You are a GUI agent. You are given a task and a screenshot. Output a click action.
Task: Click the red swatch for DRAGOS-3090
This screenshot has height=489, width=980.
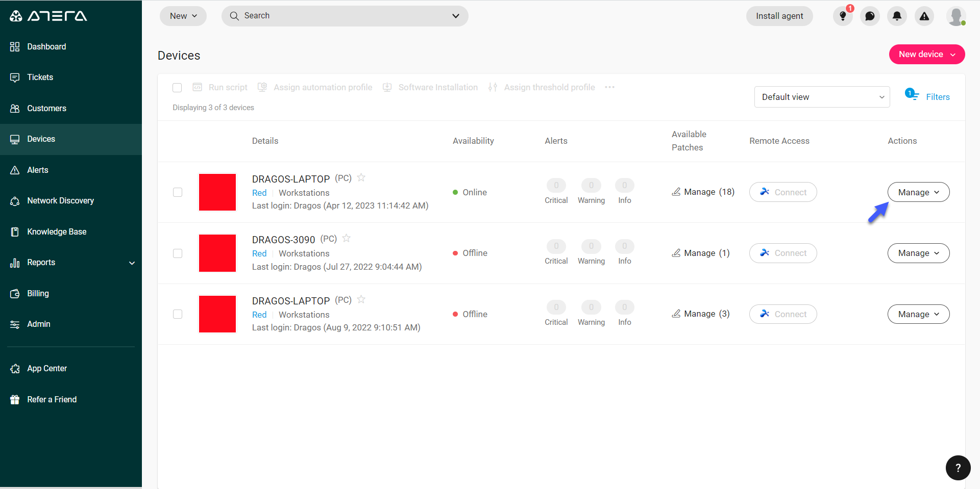pos(217,253)
